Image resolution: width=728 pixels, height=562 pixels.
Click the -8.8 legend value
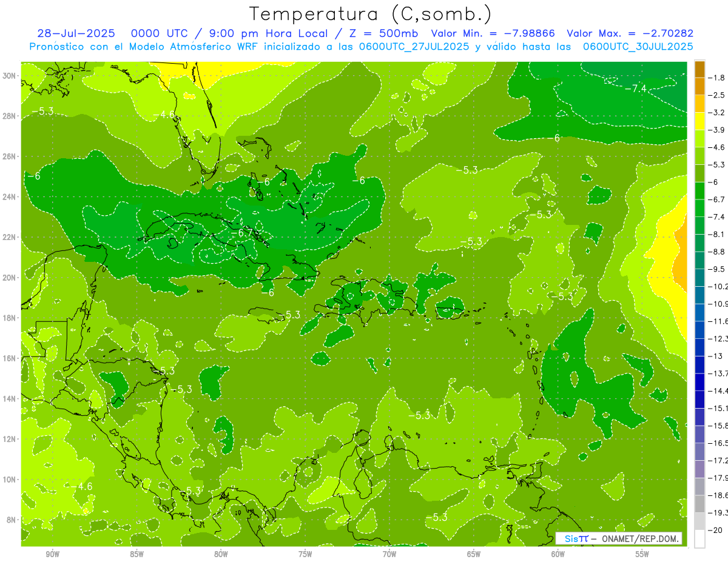(717, 252)
